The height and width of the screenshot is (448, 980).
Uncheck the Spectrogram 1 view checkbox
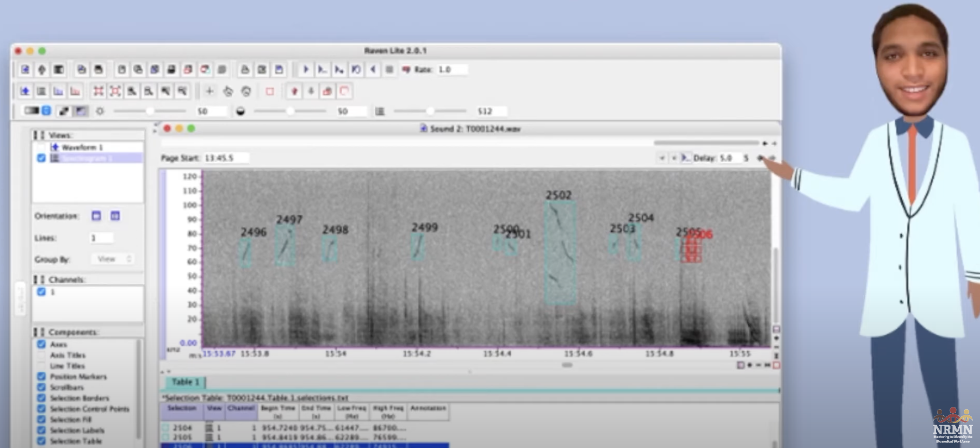click(41, 158)
